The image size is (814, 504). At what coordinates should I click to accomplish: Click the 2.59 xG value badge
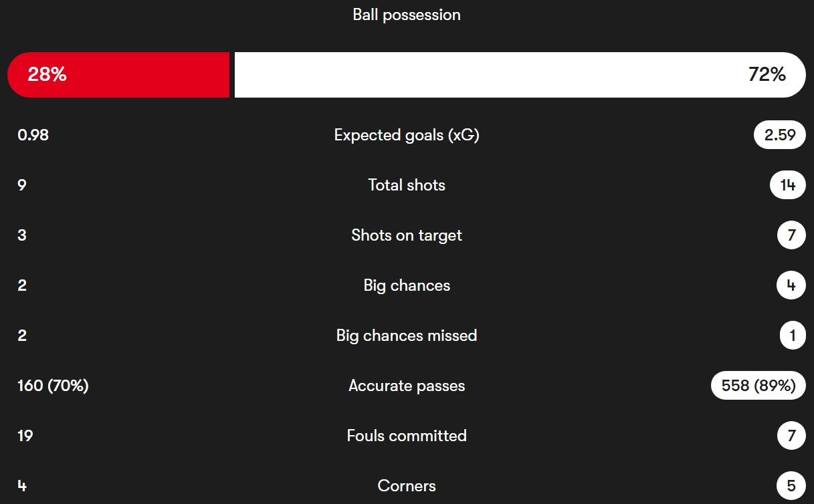[780, 135]
